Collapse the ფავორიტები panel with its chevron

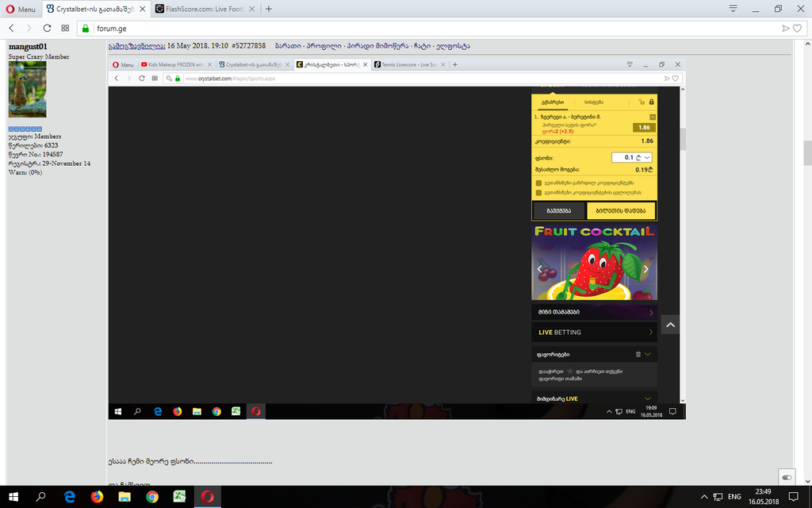pyautogui.click(x=648, y=355)
